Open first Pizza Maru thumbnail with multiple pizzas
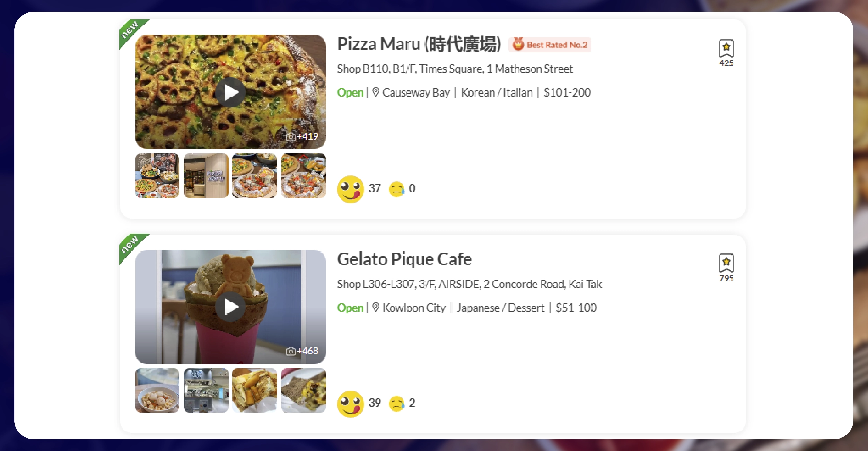 point(157,176)
